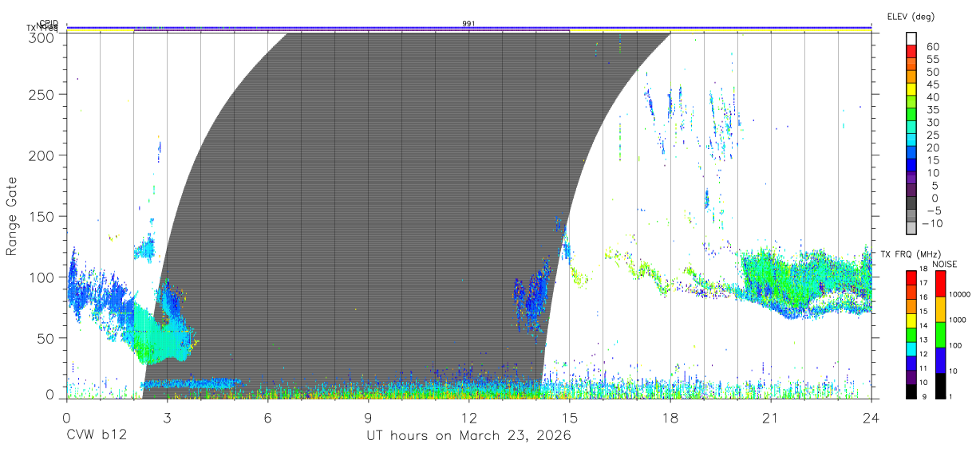The width and height of the screenshot is (980, 452).
Task: Click the '12' tick label on the UT hours axis
Action: click(x=468, y=418)
